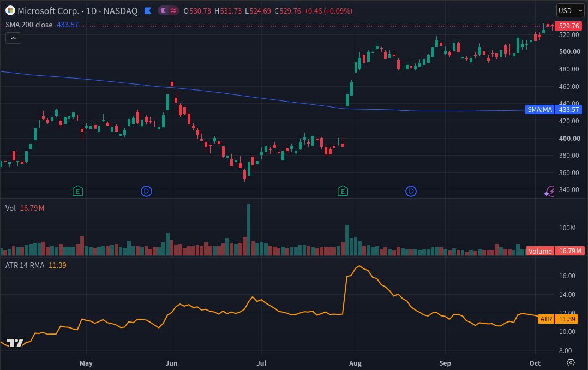Select the Vol 16.79M legend
Image resolution: width=588 pixels, height=370 pixels.
25,208
